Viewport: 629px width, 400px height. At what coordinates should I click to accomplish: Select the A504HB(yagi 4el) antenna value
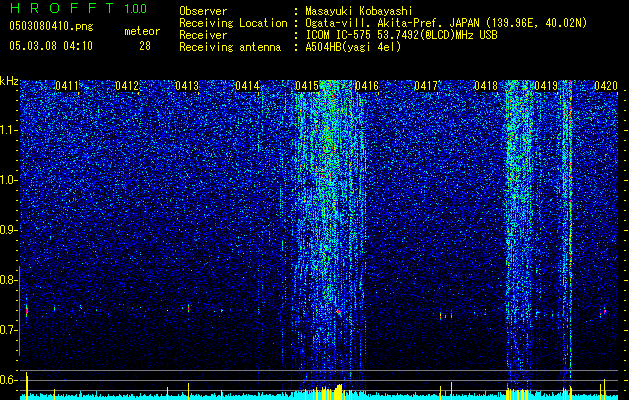pyautogui.click(x=353, y=47)
